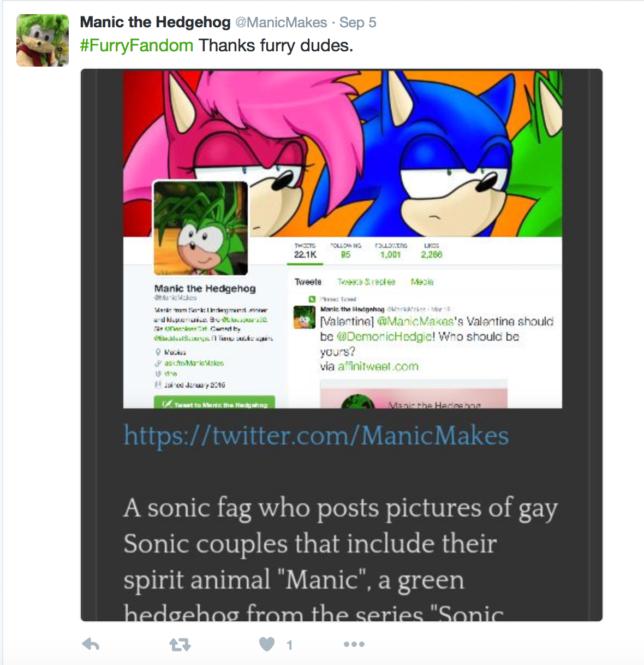Click the green hedgehog profile picture in the image
Screen dimensions: 644x665
pos(200,228)
